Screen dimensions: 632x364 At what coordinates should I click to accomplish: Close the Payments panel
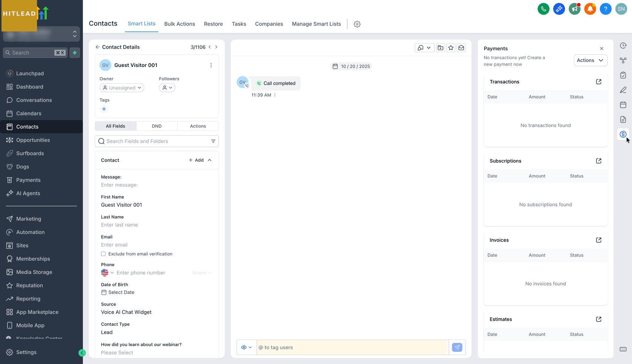click(x=602, y=48)
